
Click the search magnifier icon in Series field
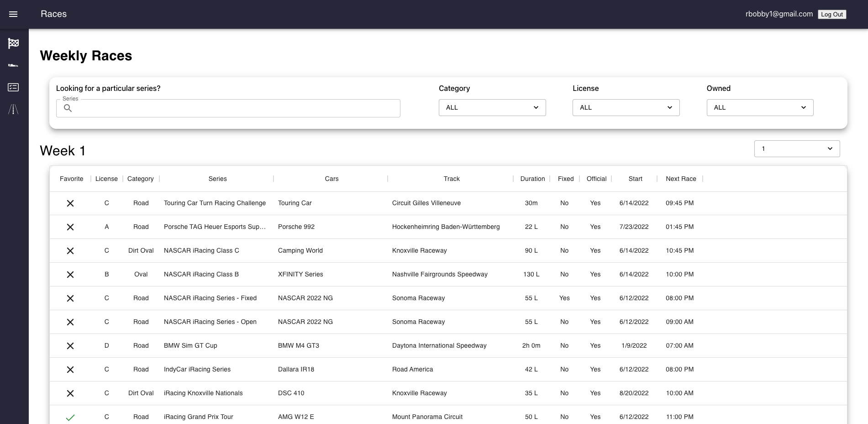(68, 108)
